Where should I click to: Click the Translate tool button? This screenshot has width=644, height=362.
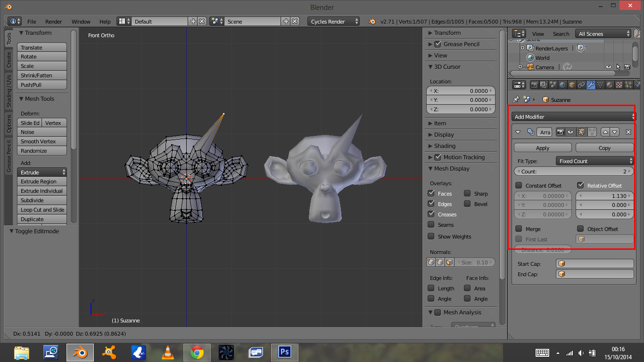pyautogui.click(x=42, y=47)
